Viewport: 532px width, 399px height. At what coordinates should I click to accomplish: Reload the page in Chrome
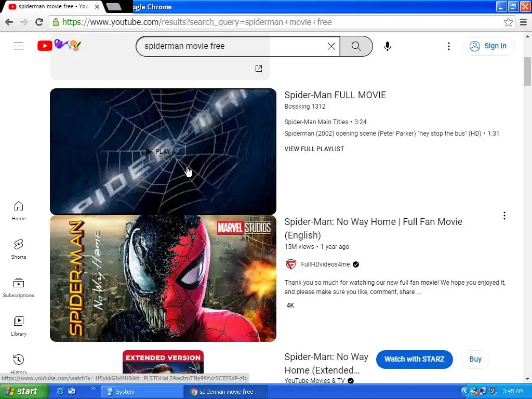coord(39,22)
